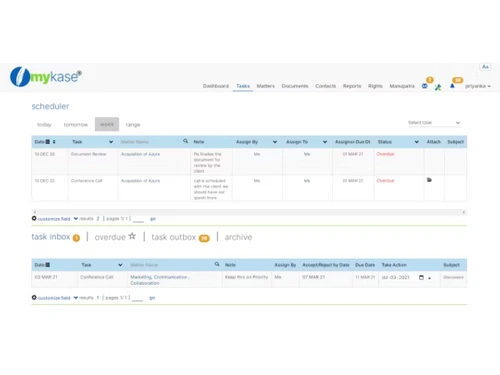Viewport: 500px width, 375px height.
Task: Click scheduler customize field link
Action: pyautogui.click(x=54, y=219)
